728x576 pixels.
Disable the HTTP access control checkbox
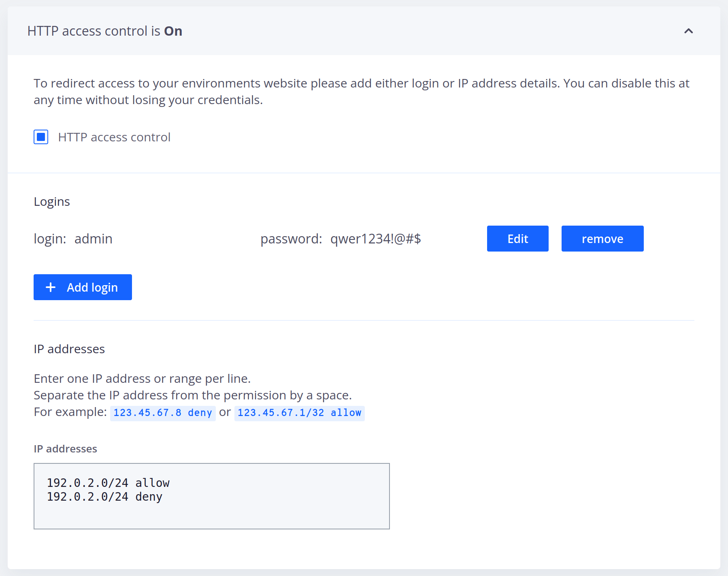(41, 137)
